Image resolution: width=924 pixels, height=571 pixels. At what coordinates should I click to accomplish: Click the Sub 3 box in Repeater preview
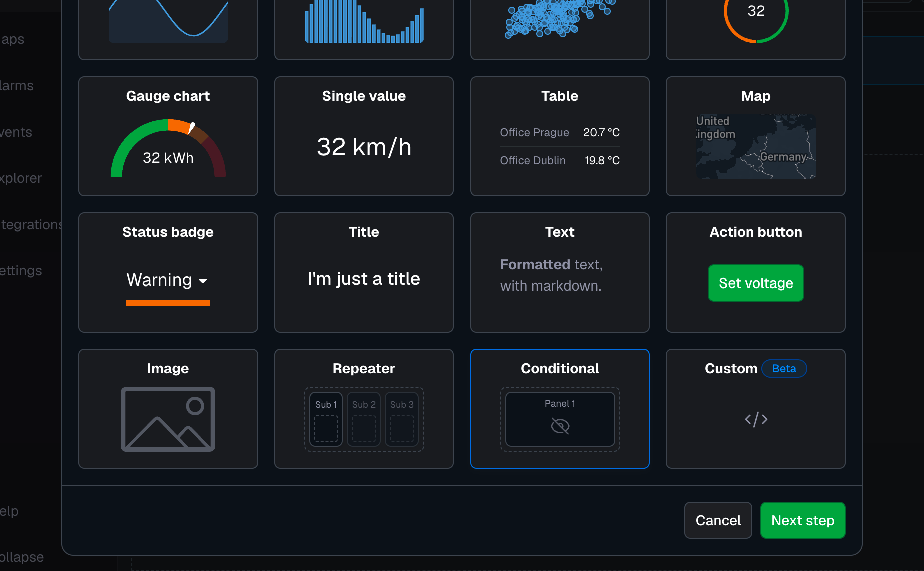tap(402, 419)
